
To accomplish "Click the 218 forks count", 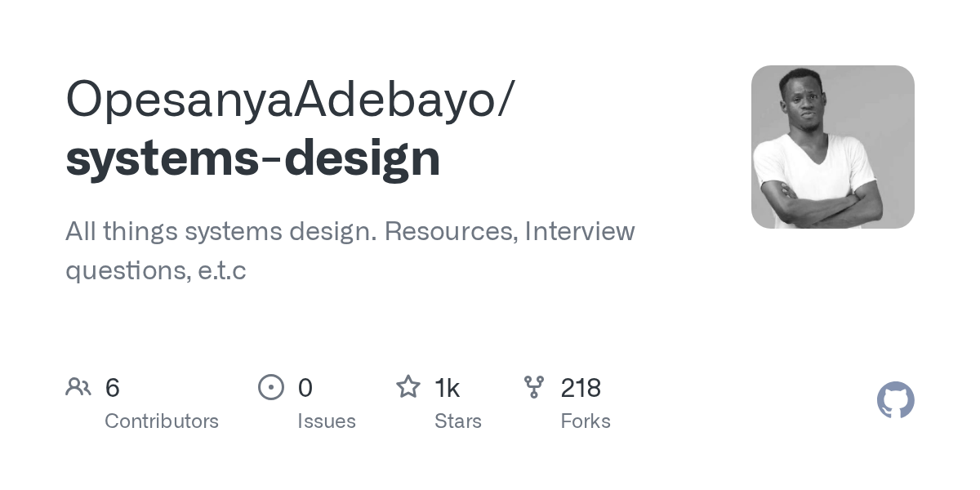I will (x=581, y=388).
